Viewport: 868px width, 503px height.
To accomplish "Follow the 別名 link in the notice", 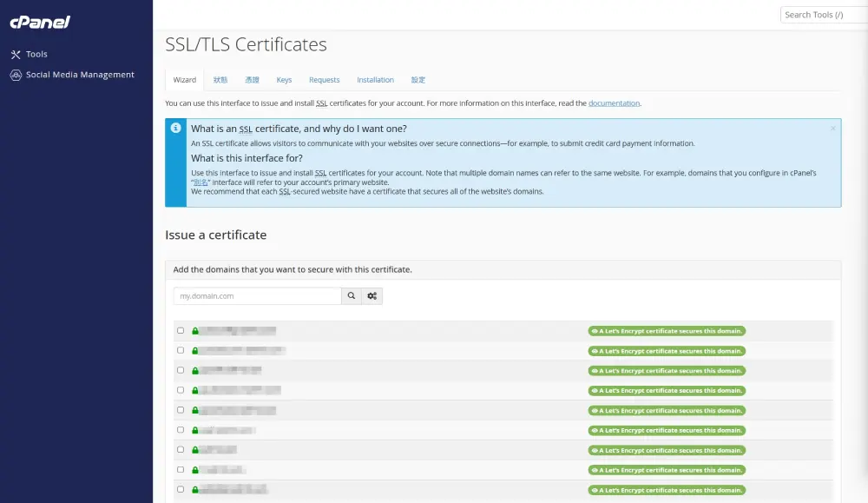I will pos(201,182).
